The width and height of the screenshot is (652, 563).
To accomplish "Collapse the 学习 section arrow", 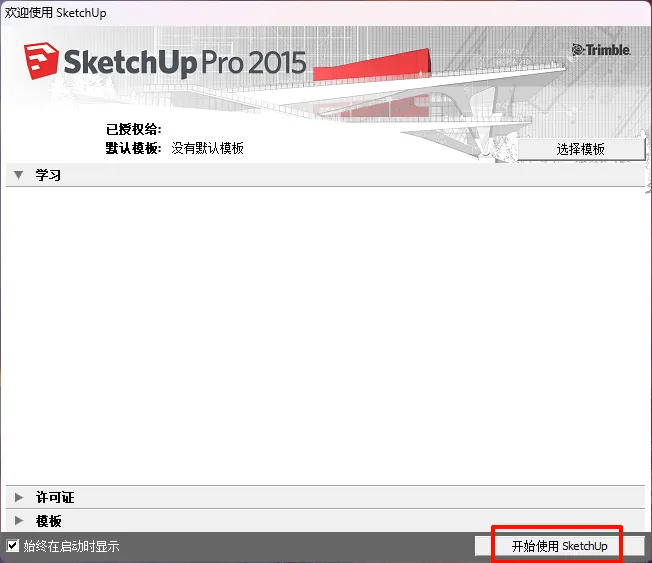I will tap(18, 175).
